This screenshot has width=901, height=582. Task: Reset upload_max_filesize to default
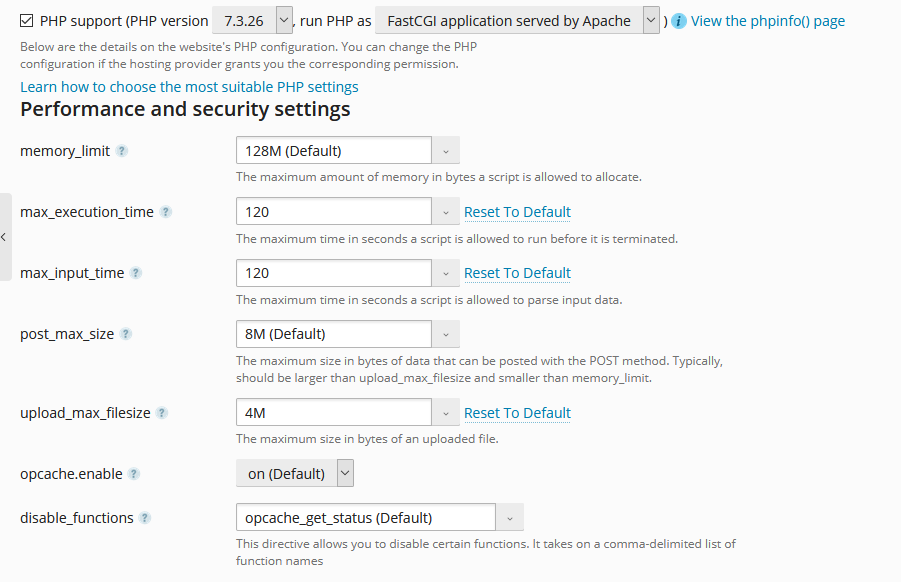click(x=517, y=413)
